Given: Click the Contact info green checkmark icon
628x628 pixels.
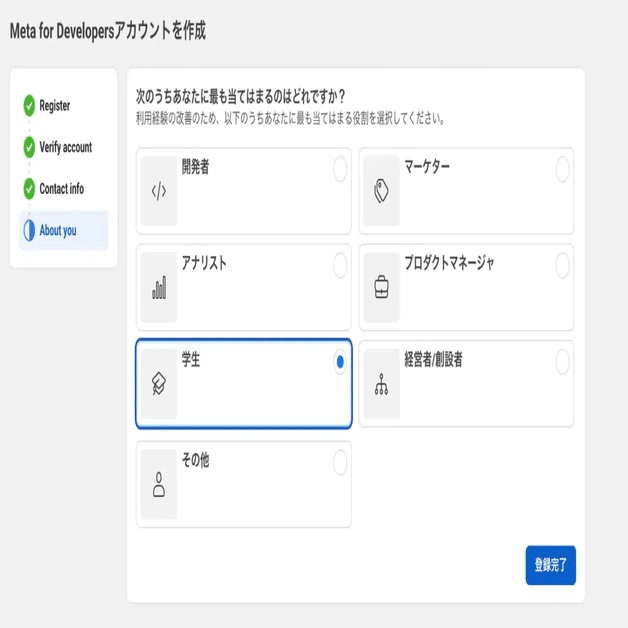Looking at the screenshot, I should [29, 188].
